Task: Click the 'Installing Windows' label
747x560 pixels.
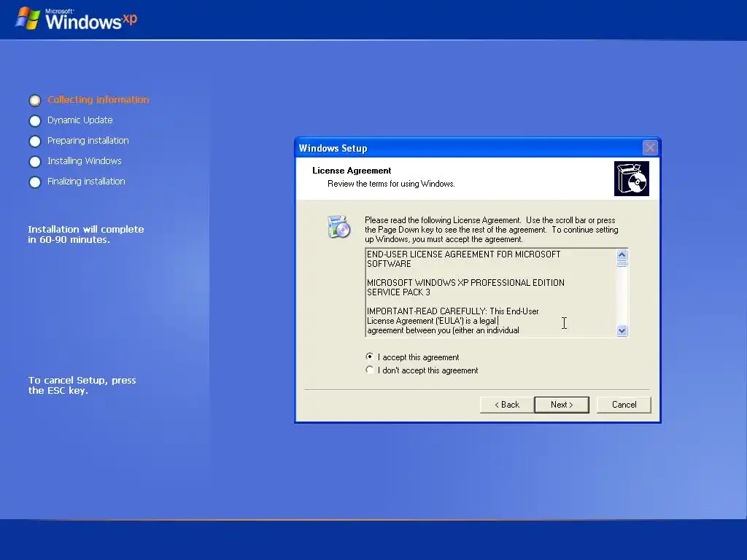Action: pyautogui.click(x=85, y=161)
